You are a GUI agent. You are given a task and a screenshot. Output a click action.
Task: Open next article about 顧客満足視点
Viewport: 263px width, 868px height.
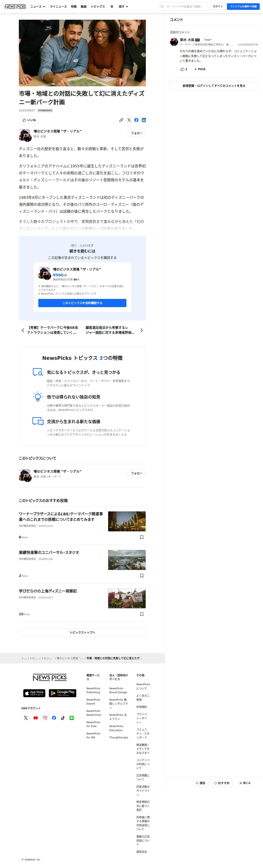pos(110,330)
